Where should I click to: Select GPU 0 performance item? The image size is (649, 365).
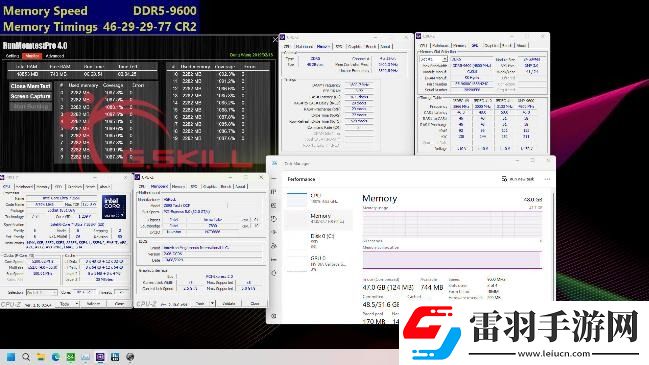click(319, 263)
